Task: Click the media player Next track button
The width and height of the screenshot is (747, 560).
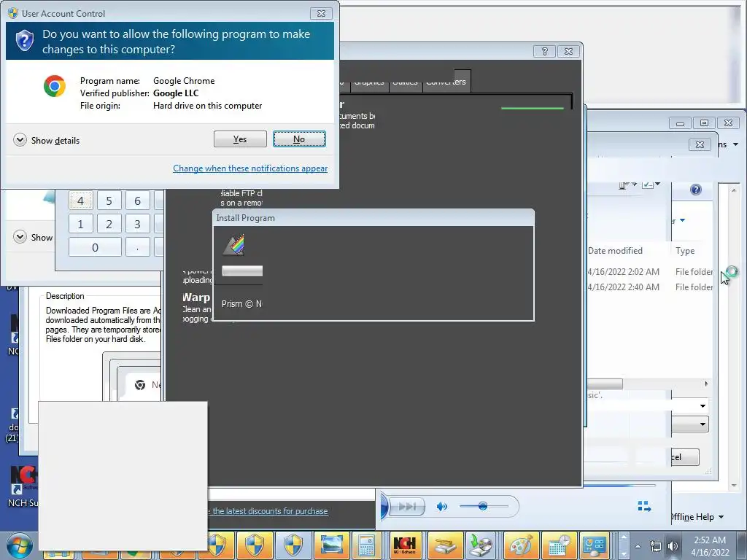Action: point(407,506)
